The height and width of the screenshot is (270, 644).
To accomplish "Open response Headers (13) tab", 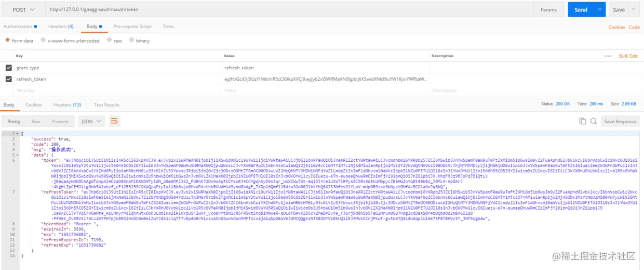I will [67, 105].
